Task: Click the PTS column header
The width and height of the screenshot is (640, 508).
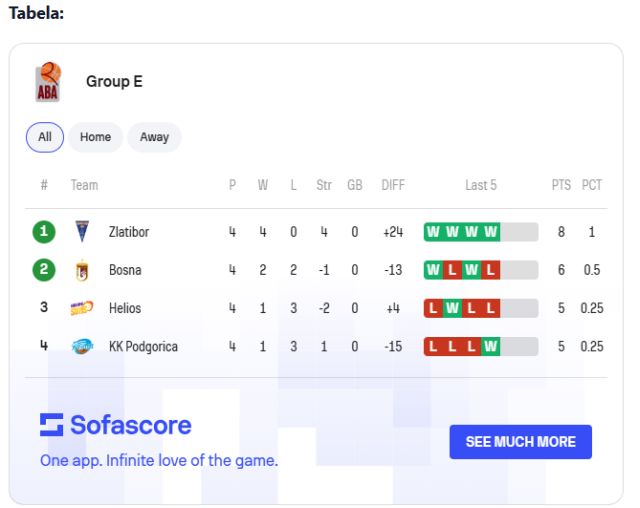Action: pyautogui.click(x=561, y=185)
